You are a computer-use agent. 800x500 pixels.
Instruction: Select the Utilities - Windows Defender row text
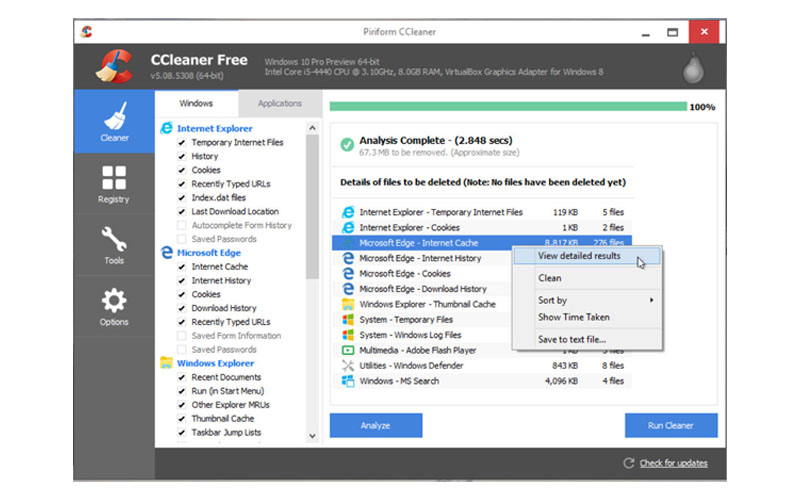(411, 365)
